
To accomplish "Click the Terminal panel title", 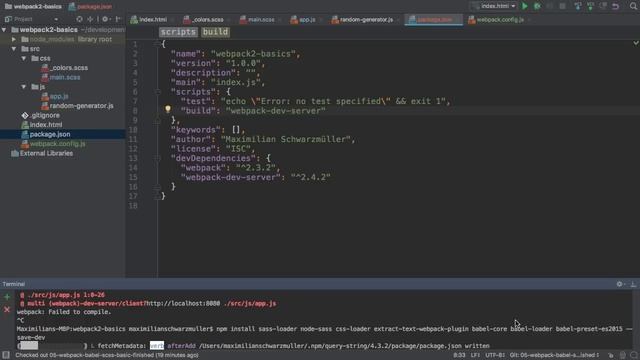I will 13,284.
